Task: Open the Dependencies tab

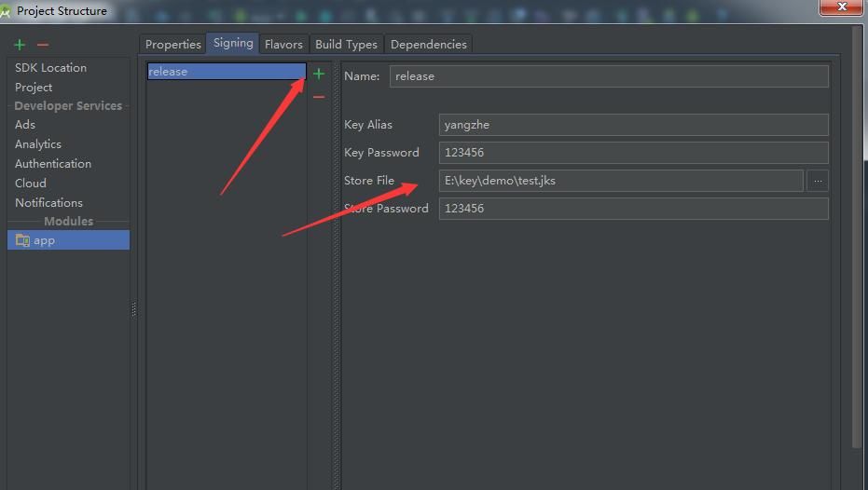Action: coord(429,44)
